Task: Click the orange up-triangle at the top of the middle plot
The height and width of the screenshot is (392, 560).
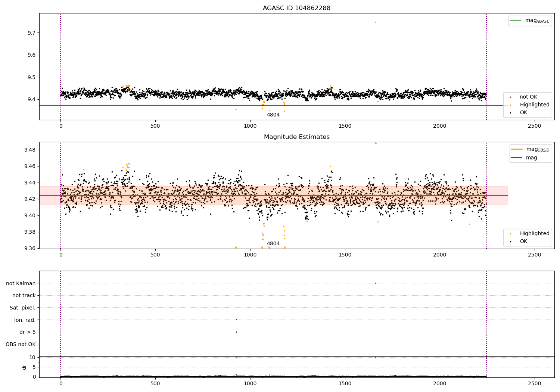Action: 376,143
